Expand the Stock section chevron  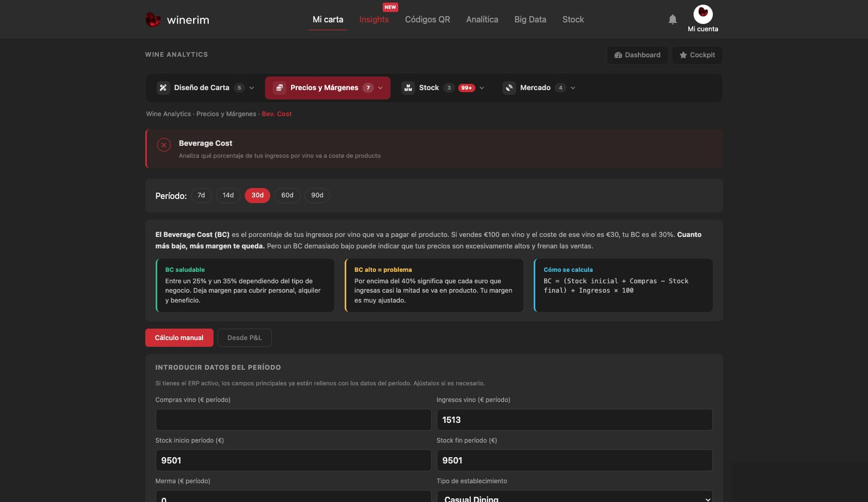[x=482, y=88]
